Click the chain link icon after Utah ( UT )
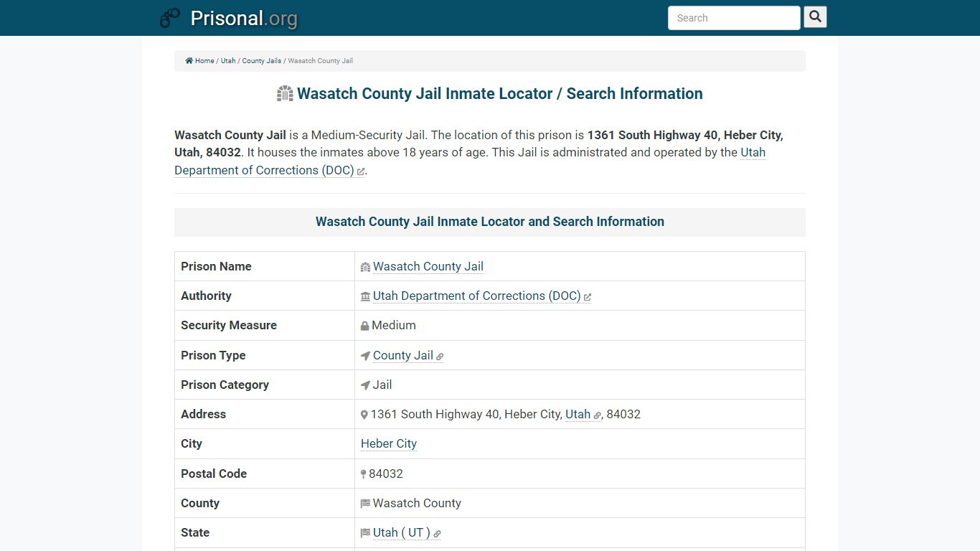The image size is (980, 551). tap(437, 534)
